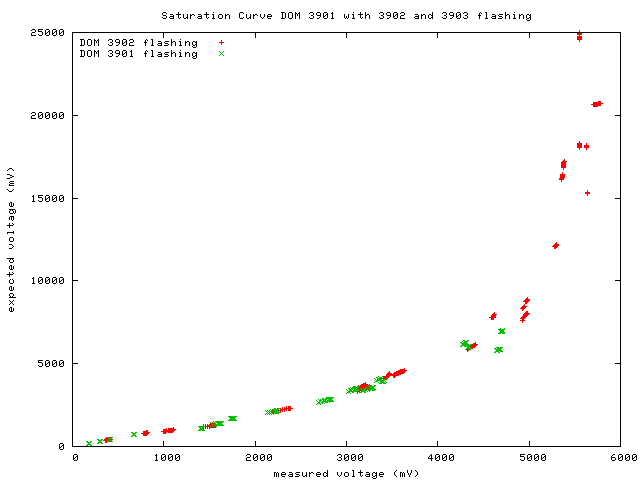Click the 15000 tick label on the y-axis
The height and width of the screenshot is (480, 640).
tap(49, 198)
